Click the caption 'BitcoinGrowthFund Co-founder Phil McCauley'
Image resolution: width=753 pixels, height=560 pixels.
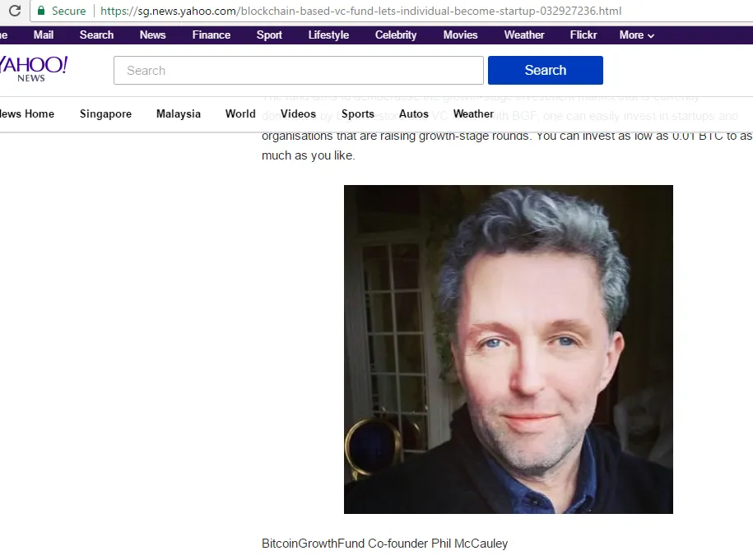[384, 544]
